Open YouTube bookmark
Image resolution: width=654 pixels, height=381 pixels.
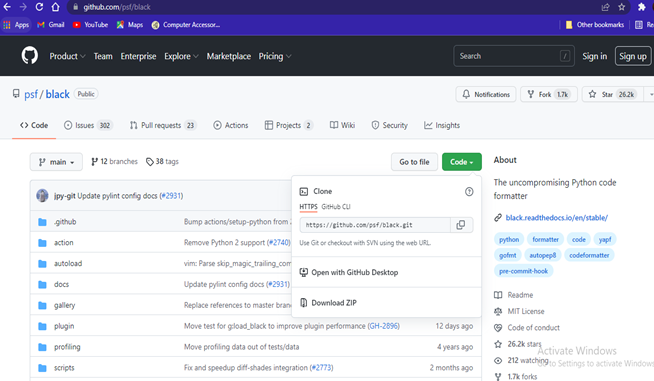click(x=91, y=25)
